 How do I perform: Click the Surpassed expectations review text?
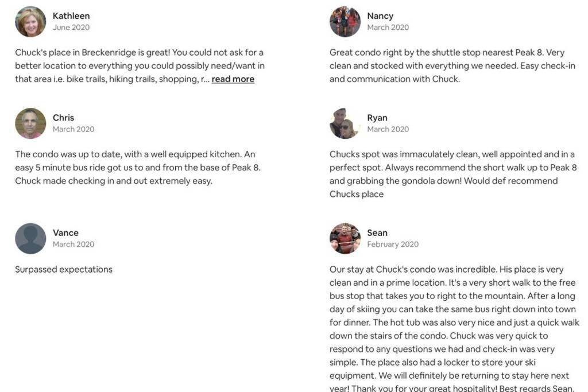[64, 269]
